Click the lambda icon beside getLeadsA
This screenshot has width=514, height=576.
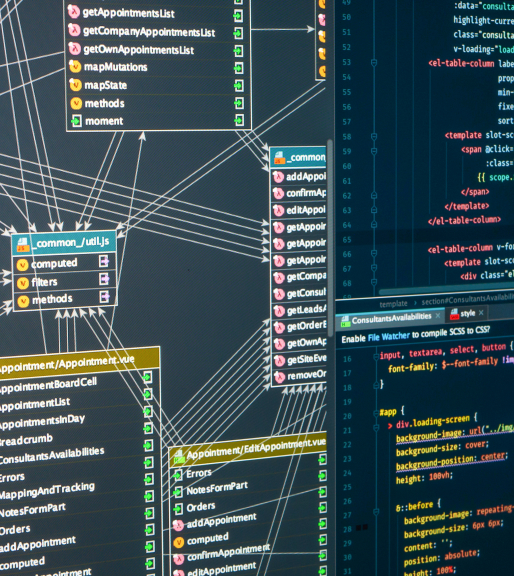(x=279, y=311)
